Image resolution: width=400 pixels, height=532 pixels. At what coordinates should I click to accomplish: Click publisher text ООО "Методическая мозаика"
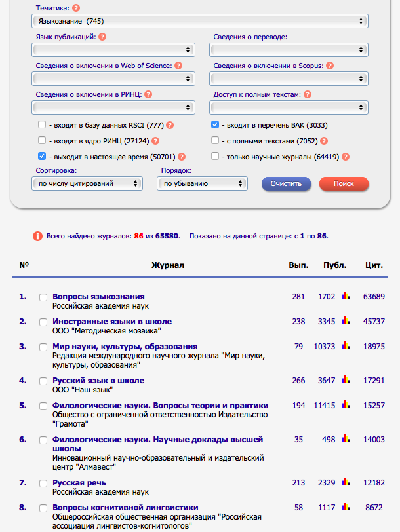[x=107, y=330]
